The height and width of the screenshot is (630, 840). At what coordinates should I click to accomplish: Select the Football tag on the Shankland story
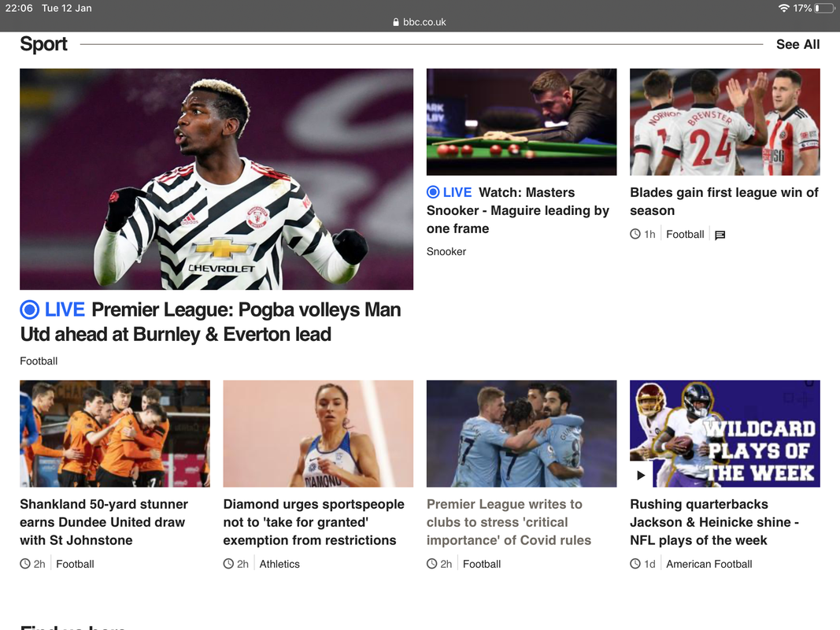75,564
